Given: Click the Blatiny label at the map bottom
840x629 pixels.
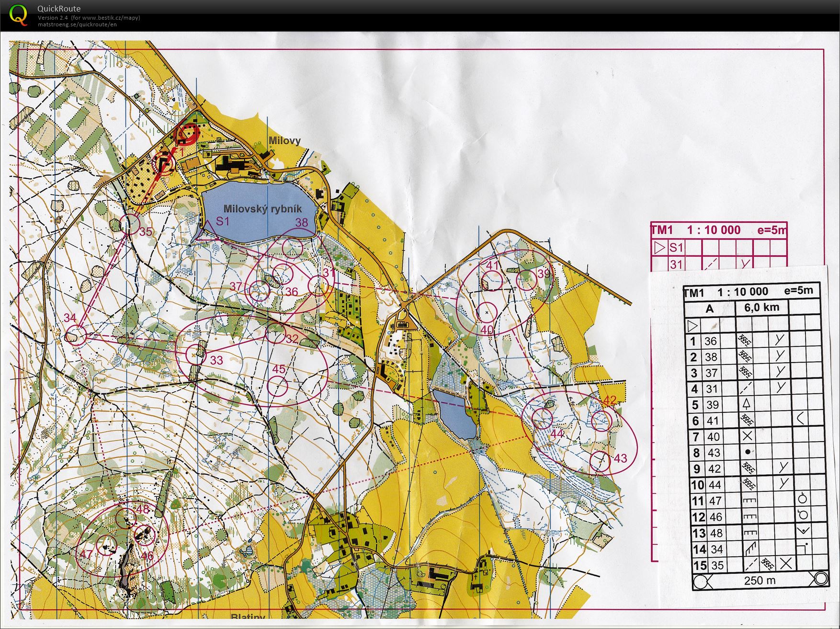Looking at the screenshot, I should 248,617.
